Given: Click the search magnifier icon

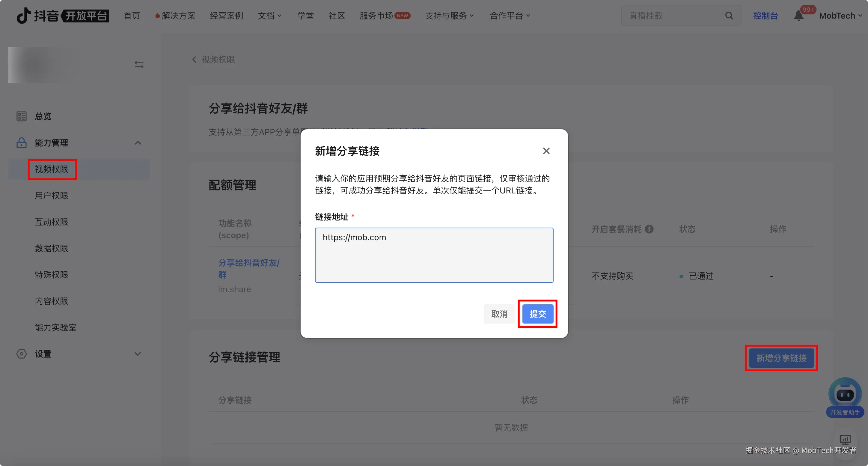Looking at the screenshot, I should pyautogui.click(x=729, y=16).
